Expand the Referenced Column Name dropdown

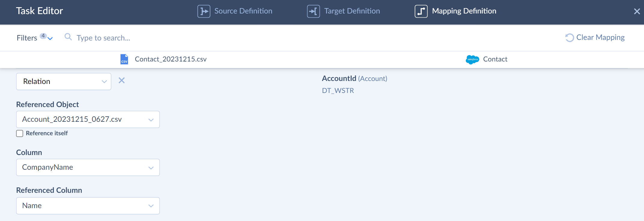click(88, 206)
